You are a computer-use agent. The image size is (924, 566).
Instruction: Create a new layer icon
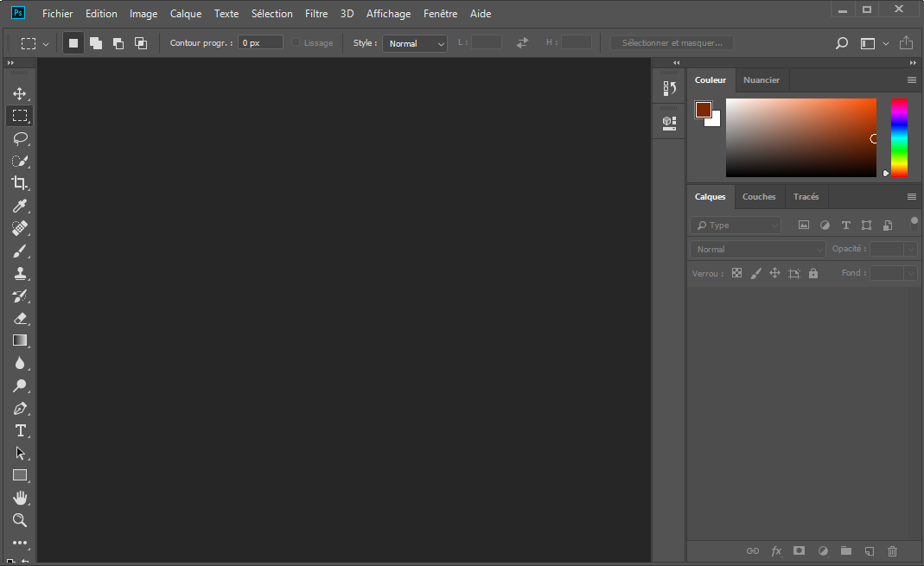click(870, 550)
